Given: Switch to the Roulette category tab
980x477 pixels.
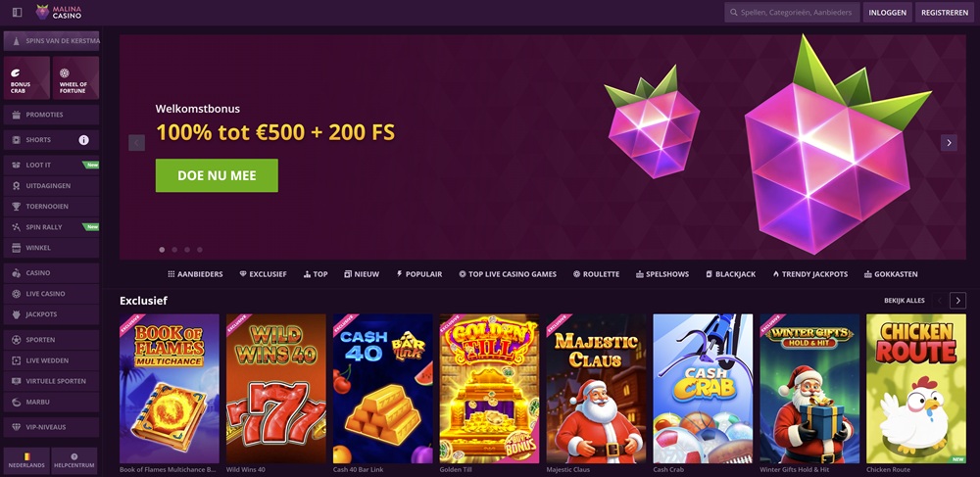Looking at the screenshot, I should coord(596,274).
